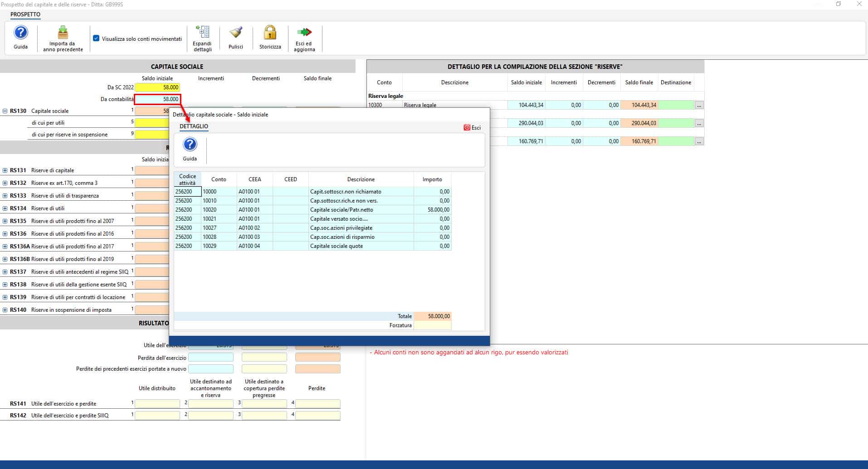Screen dimensions: 868x469
Task: Click the Guida help icon in main toolbar
Action: point(20,33)
